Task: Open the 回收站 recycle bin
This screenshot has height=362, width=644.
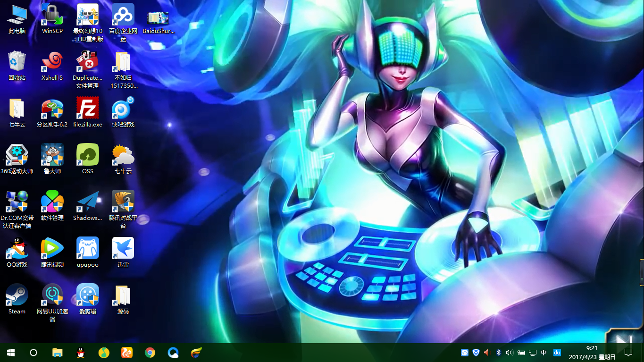Action: tap(17, 66)
